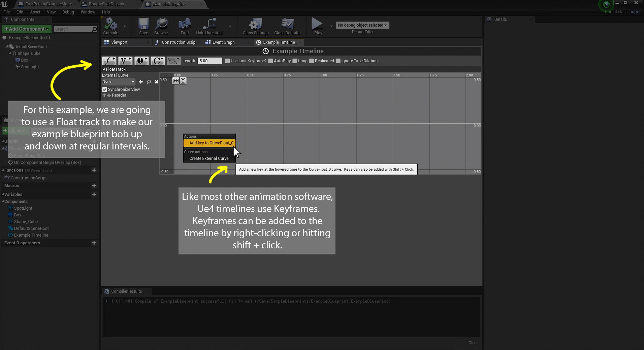Open the debug object selector dropdown
The height and width of the screenshot is (350, 644).
[362, 25]
